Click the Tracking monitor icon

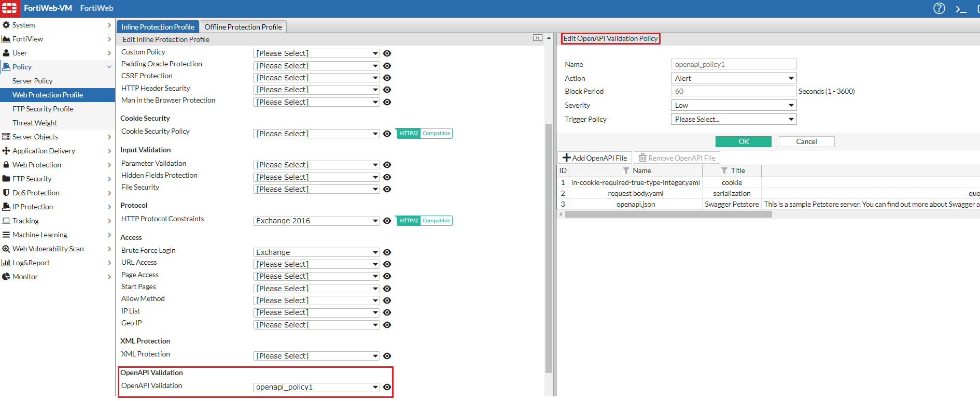6,221
